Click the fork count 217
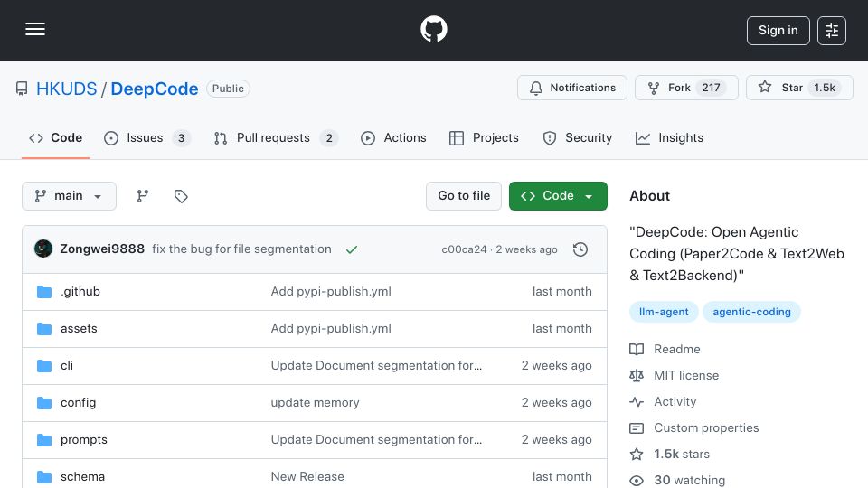 (711, 88)
